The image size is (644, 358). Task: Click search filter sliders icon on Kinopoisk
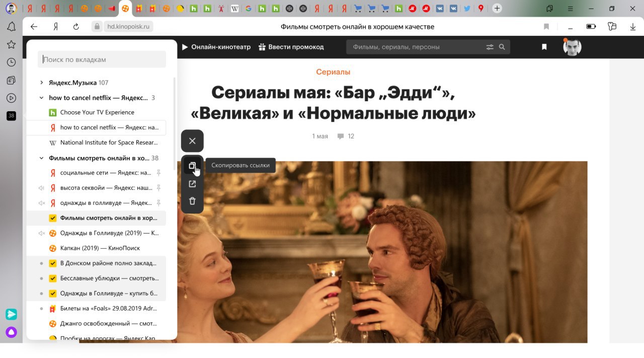pos(490,47)
